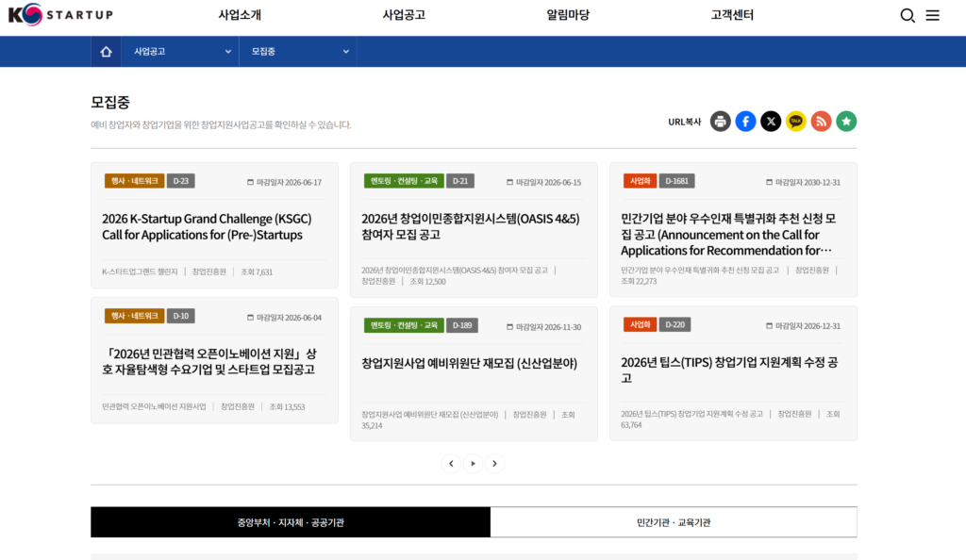
Task: Click 행사 · 네트워크 tag on KSGC card
Action: pos(134,181)
